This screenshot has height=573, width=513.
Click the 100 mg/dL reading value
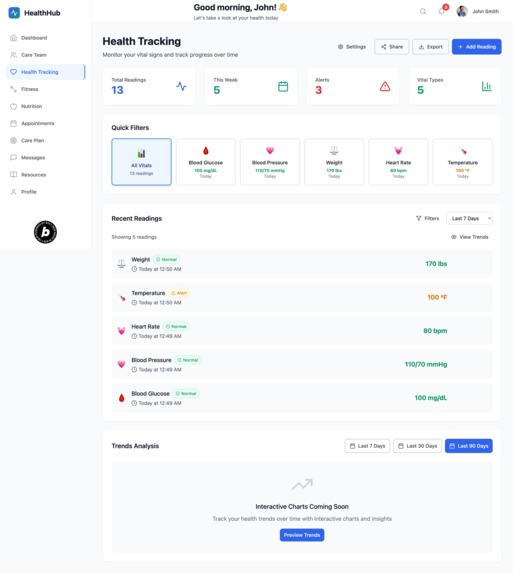coord(430,398)
